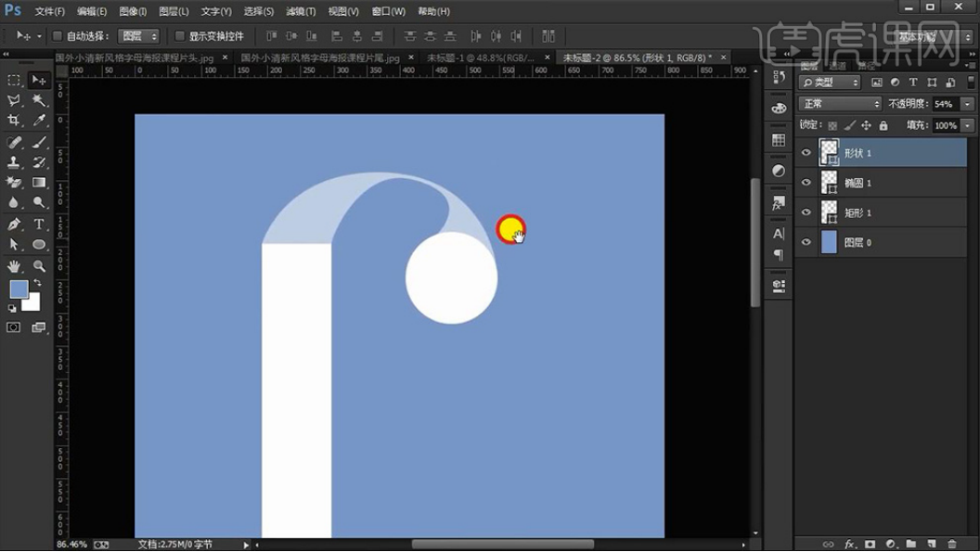The height and width of the screenshot is (552, 980).
Task: Choose the Crop tool
Action: [14, 121]
